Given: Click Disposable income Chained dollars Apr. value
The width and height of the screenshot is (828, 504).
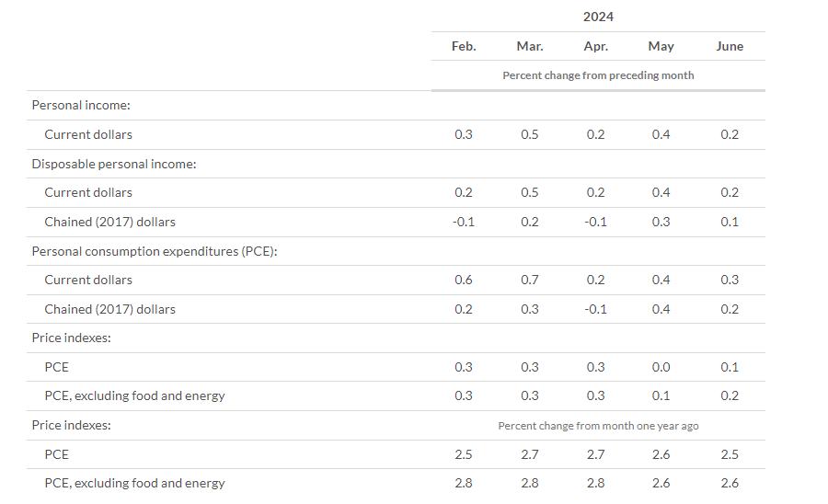Looking at the screenshot, I should pos(595,222).
